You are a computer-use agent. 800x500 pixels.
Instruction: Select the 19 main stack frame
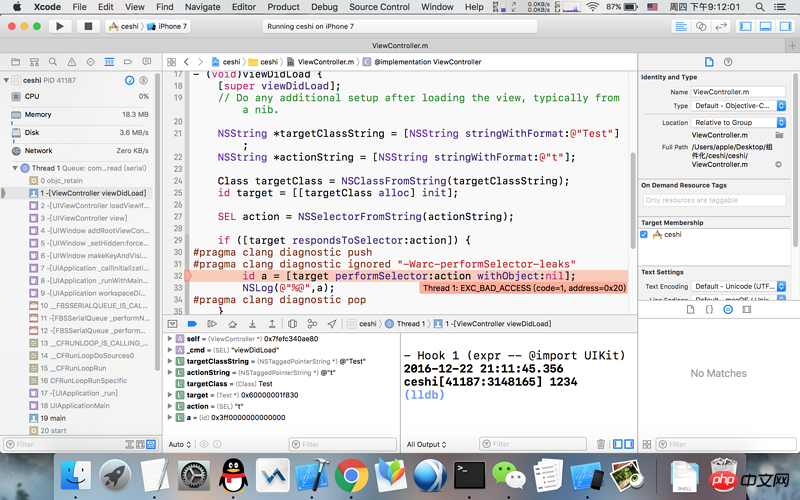click(52, 418)
